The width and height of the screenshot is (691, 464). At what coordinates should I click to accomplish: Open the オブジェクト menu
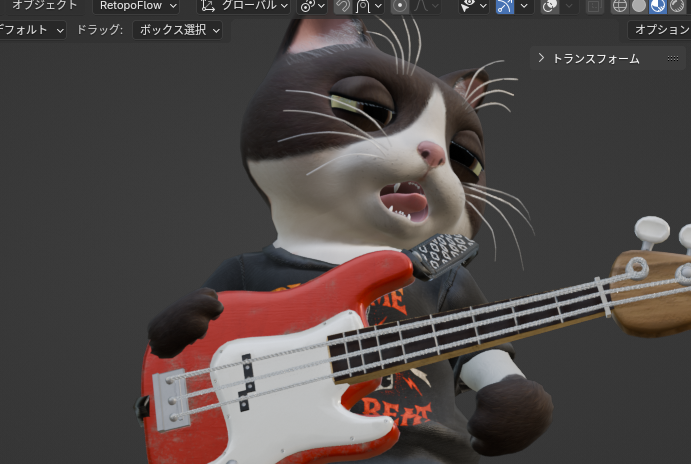pos(44,5)
